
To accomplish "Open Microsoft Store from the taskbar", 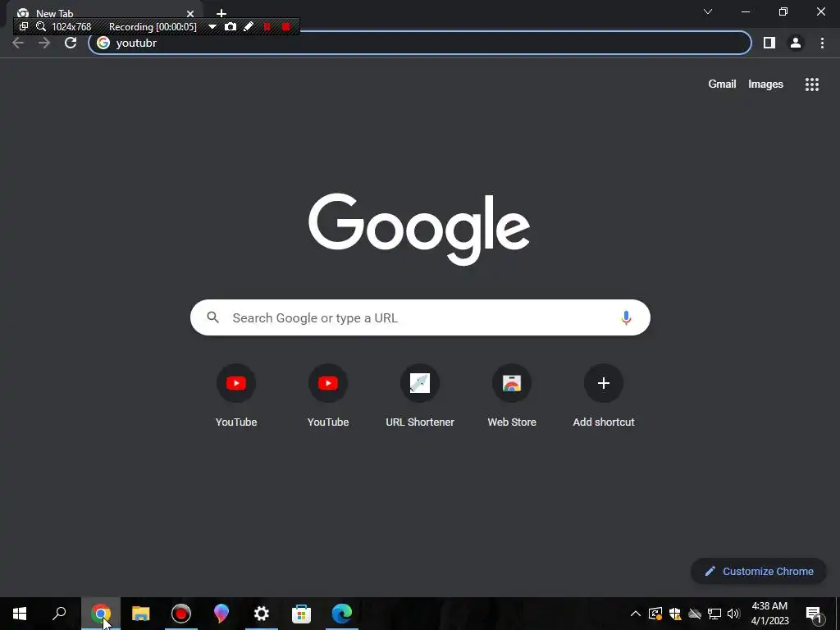I will point(302,614).
